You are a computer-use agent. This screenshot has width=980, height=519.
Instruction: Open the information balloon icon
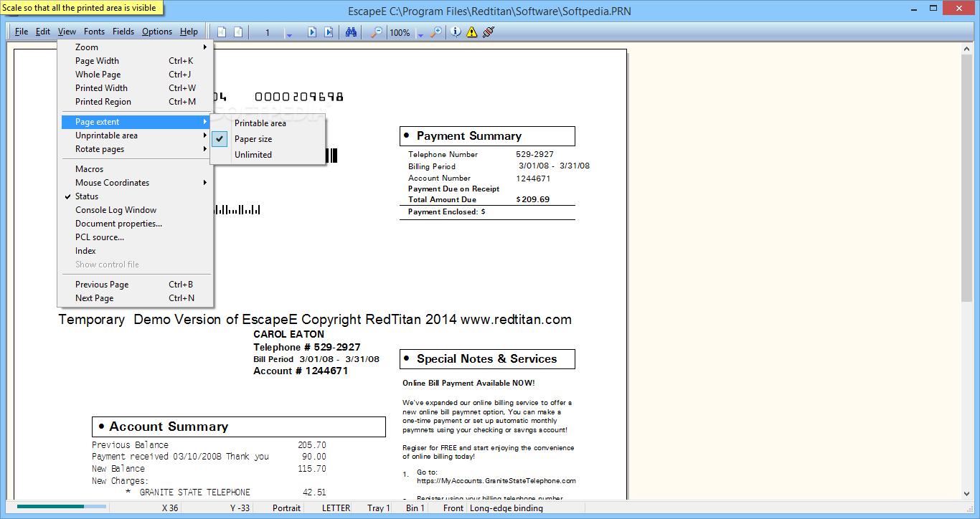456,32
